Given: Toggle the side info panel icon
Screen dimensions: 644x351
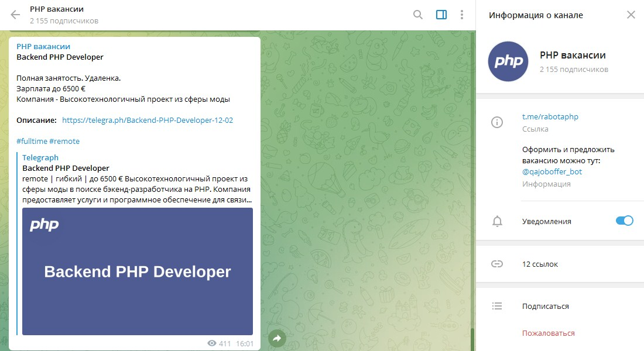Looking at the screenshot, I should click(441, 15).
